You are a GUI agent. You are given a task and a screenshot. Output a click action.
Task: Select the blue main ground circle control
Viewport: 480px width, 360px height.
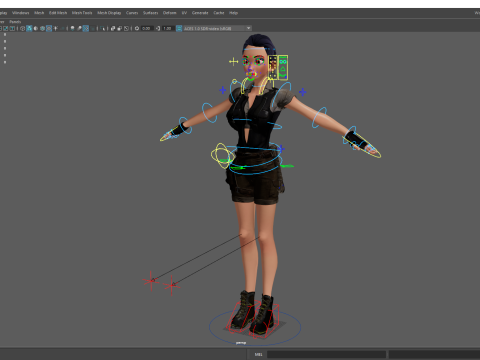[255, 327]
